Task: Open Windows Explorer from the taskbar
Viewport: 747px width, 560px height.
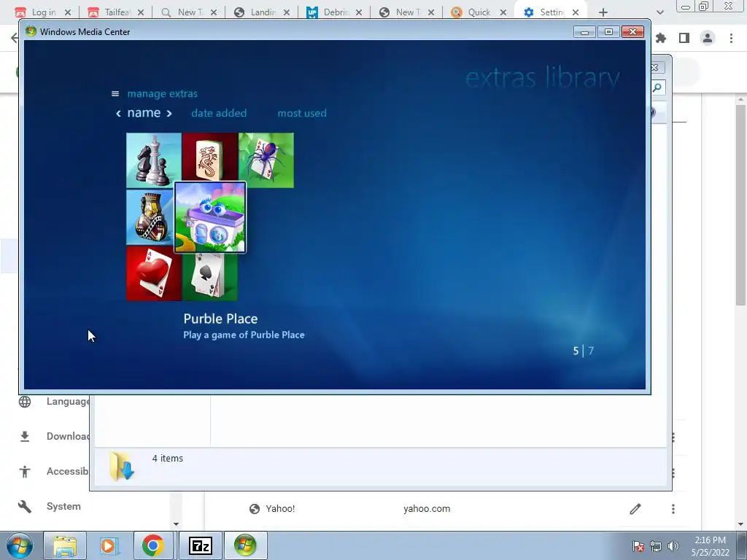Action: tap(65, 545)
